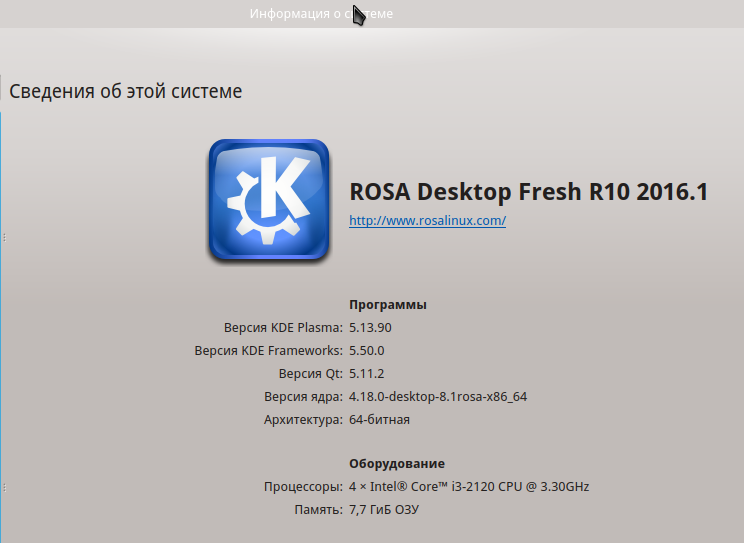Select the "7,7 ГиБ ОЗУ" memory value

(x=384, y=510)
